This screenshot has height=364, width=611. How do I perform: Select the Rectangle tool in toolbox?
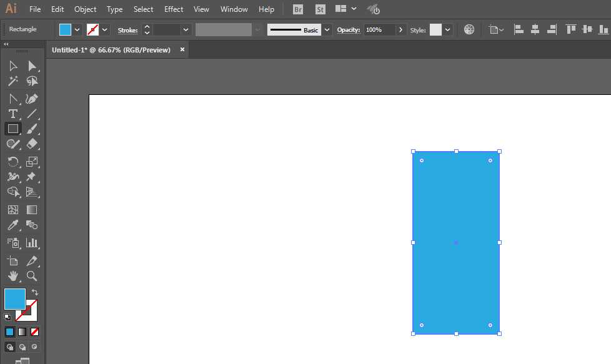coord(13,129)
